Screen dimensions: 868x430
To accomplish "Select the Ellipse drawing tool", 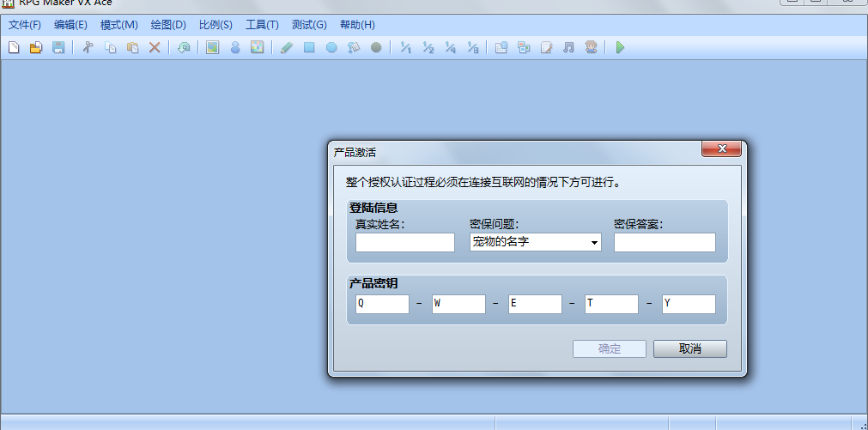I will click(x=331, y=47).
